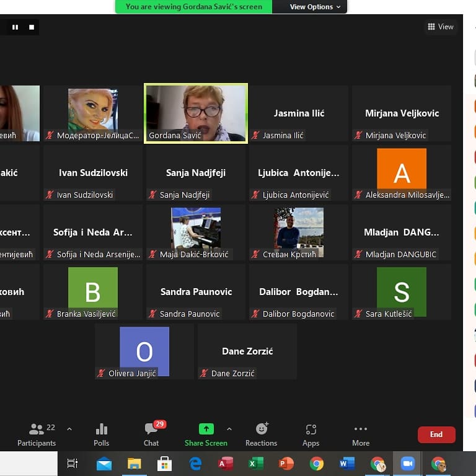The image size is (476, 476).
Task: Open the Reactions menu
Action: pos(261,434)
